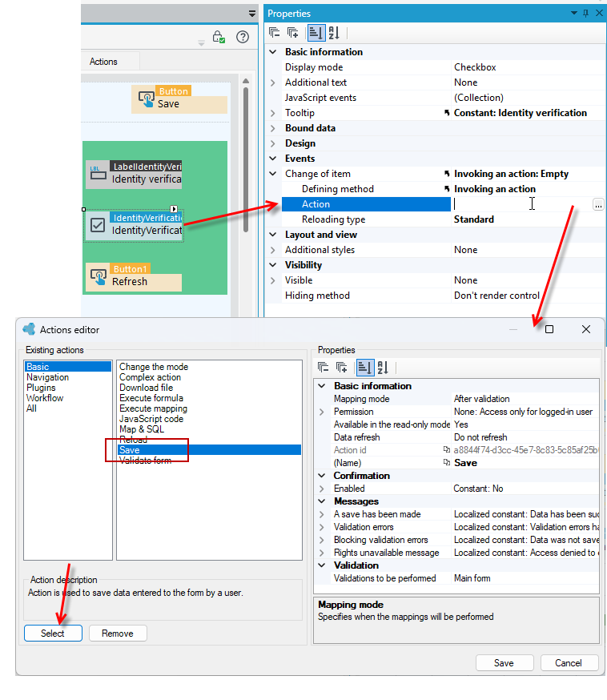Toggle alphabetical sort in Actions editor Properties
Image resolution: width=607 pixels, height=700 pixels.
(x=383, y=368)
